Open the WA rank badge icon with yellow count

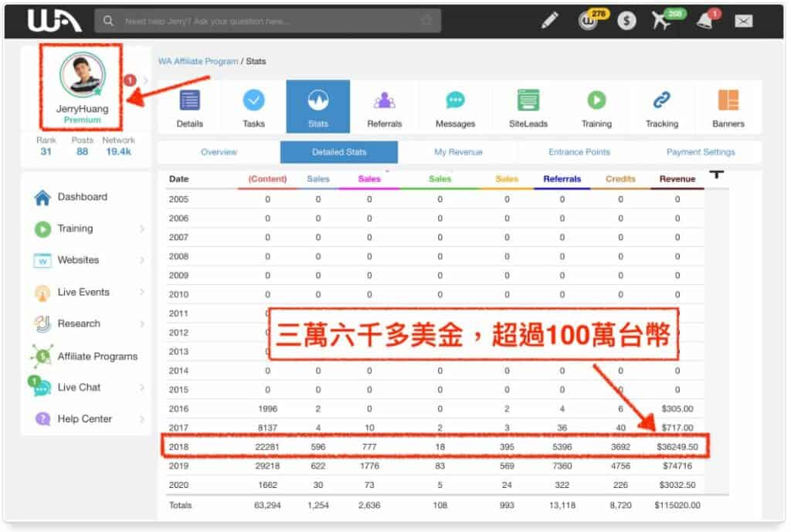click(589, 20)
